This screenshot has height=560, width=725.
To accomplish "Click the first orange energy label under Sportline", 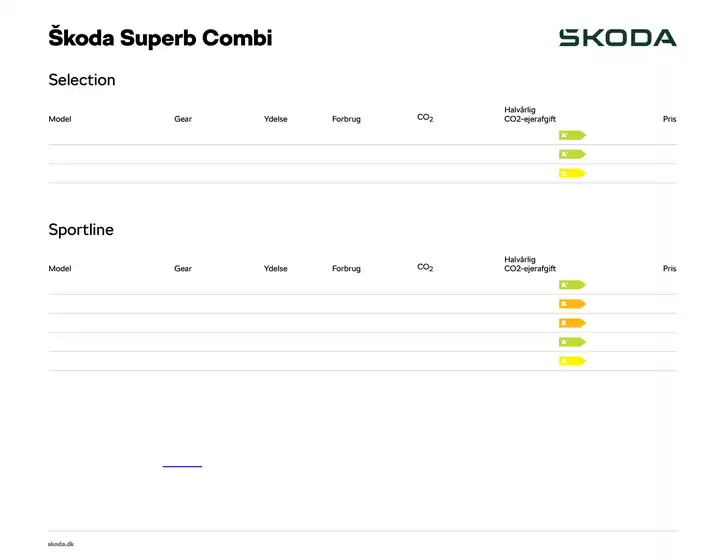I will (x=571, y=304).
